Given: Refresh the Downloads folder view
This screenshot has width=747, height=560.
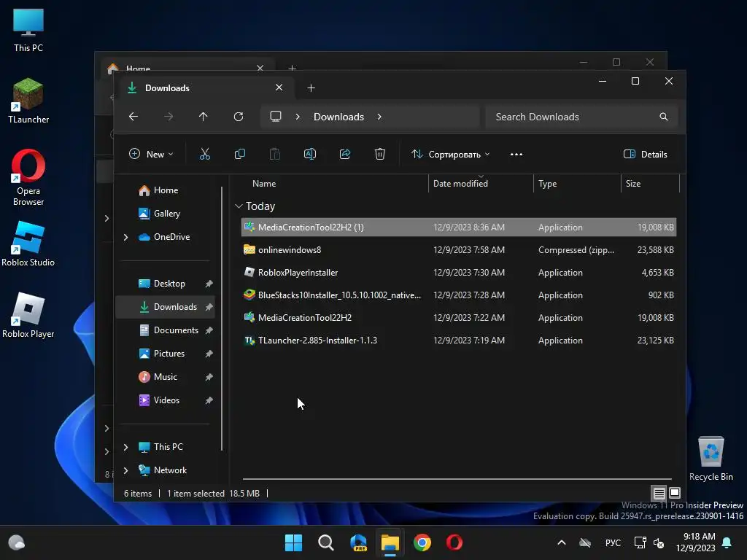Looking at the screenshot, I should [x=239, y=117].
